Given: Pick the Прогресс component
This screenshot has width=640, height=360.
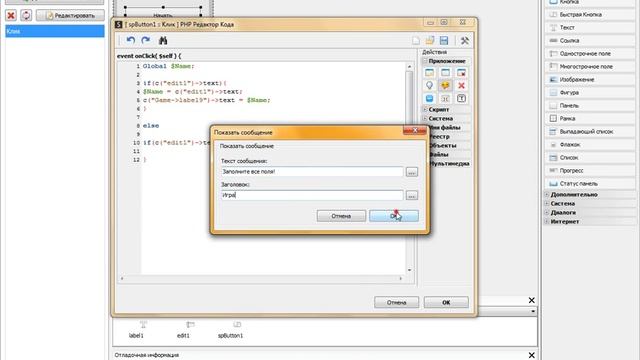Looking at the screenshot, I should click(x=590, y=171).
